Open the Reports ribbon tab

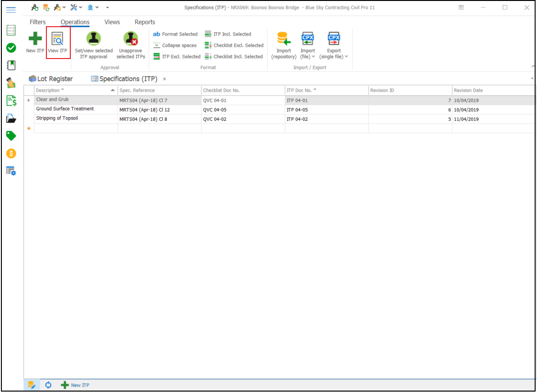(x=145, y=22)
